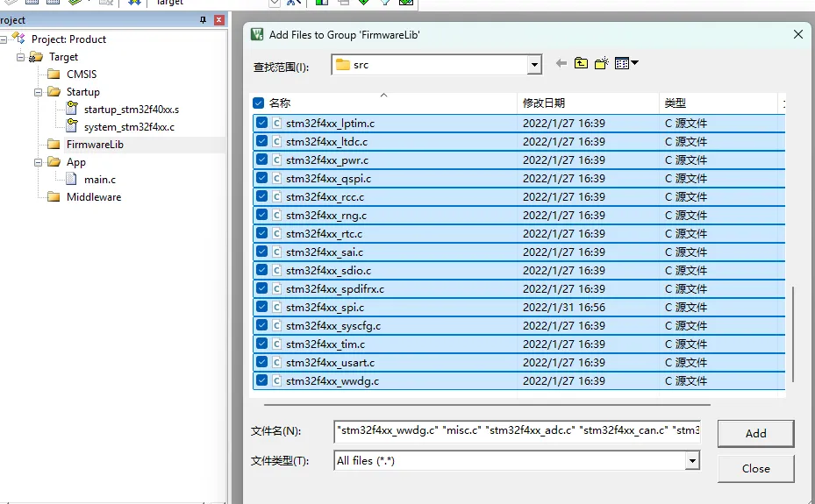This screenshot has width=815, height=504.
Task: Select the FirmwareLib group folder icon
Action: click(x=54, y=145)
